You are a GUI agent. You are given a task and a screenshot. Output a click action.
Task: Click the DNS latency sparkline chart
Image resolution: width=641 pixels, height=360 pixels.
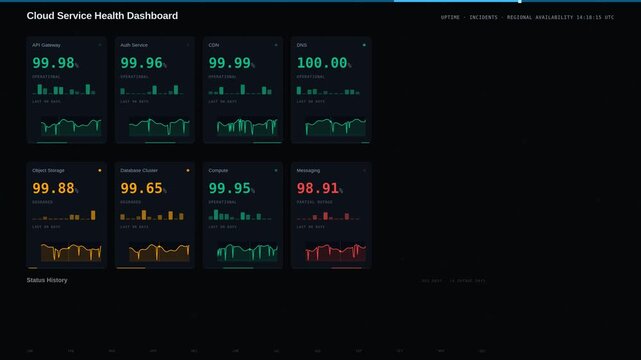pos(335,127)
